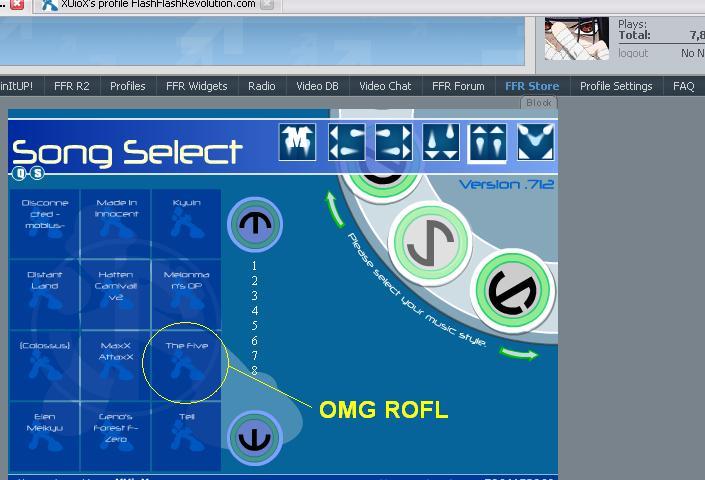Open the FFR Forum page
This screenshot has width=705, height=480.
[458, 86]
